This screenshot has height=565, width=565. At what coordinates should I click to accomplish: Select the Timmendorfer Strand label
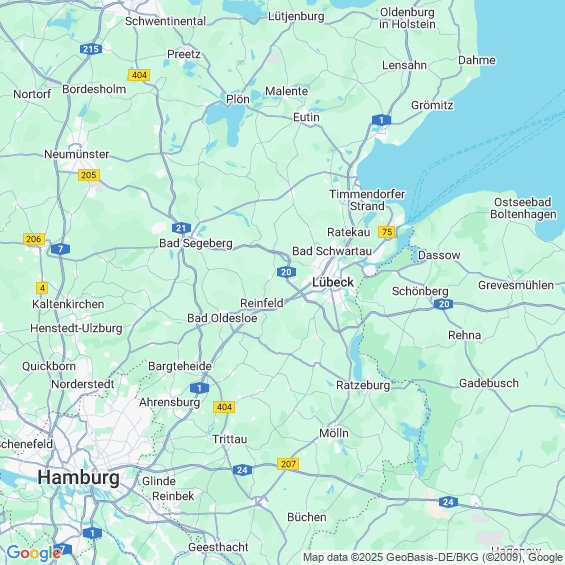[x=367, y=200]
